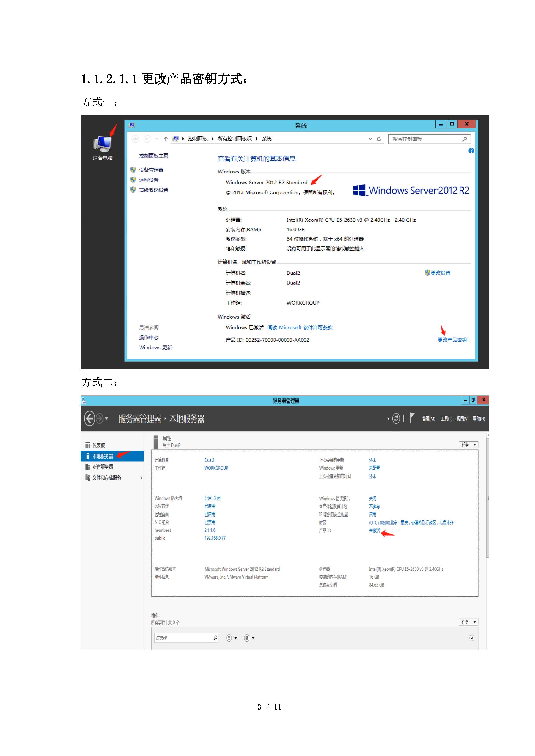535x756 pixels.
Task: Click 更改设置 link for computer name
Action: 440,273
